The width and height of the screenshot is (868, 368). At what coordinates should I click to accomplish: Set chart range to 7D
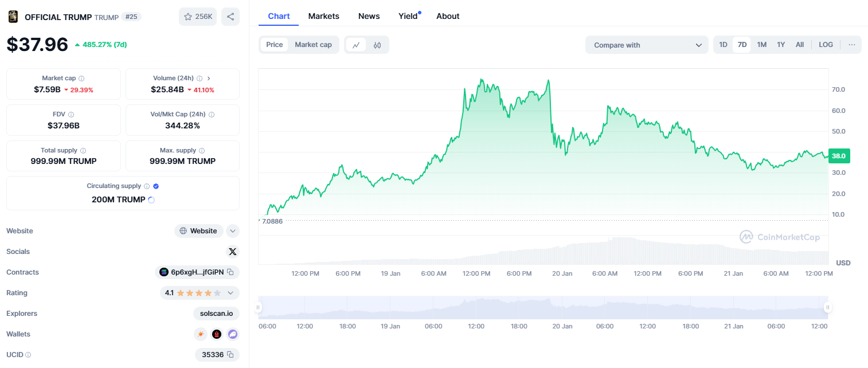pos(742,45)
